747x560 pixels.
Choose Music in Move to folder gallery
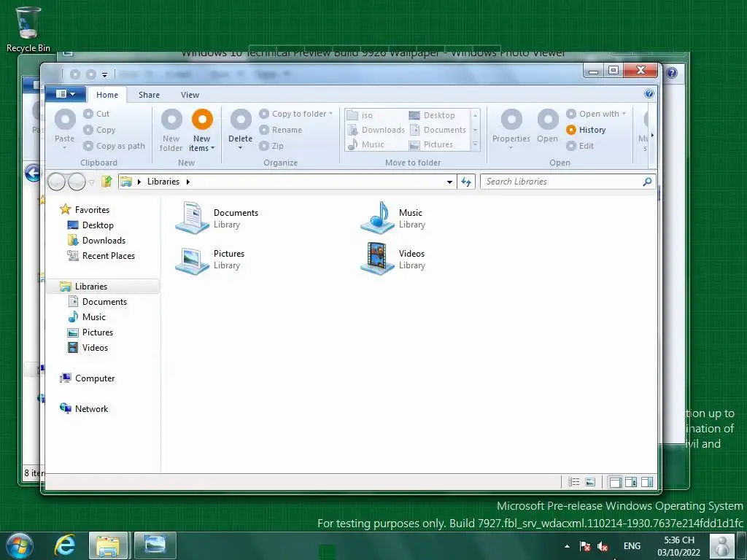(365, 144)
